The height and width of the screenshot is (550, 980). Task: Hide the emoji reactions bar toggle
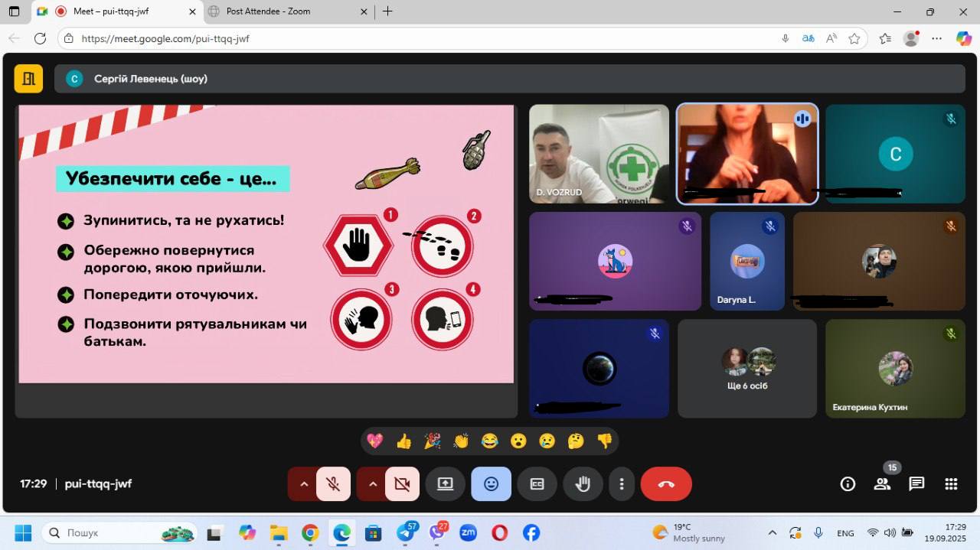click(491, 484)
